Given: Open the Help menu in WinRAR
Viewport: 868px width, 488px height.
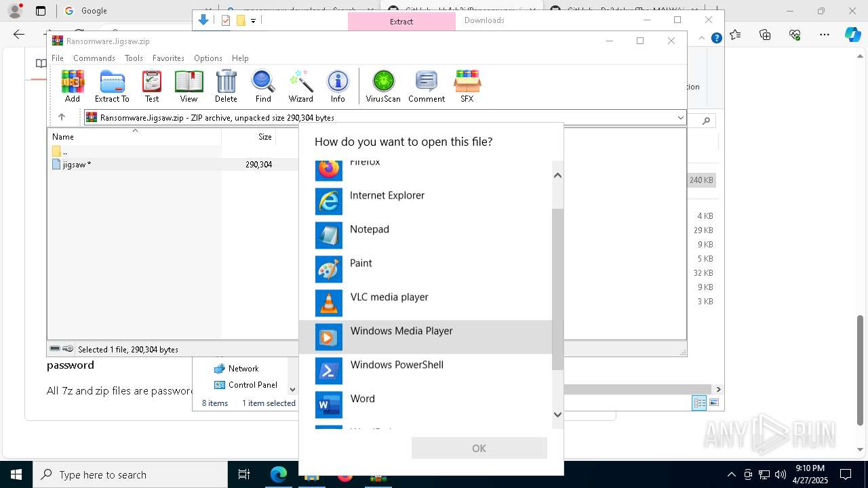Looking at the screenshot, I should pyautogui.click(x=240, y=58).
